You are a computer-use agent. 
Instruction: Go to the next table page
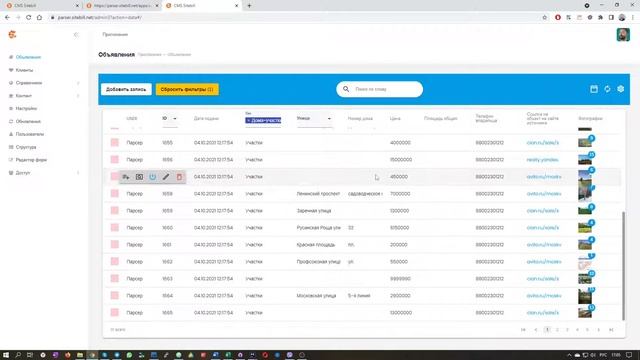pos(599,330)
